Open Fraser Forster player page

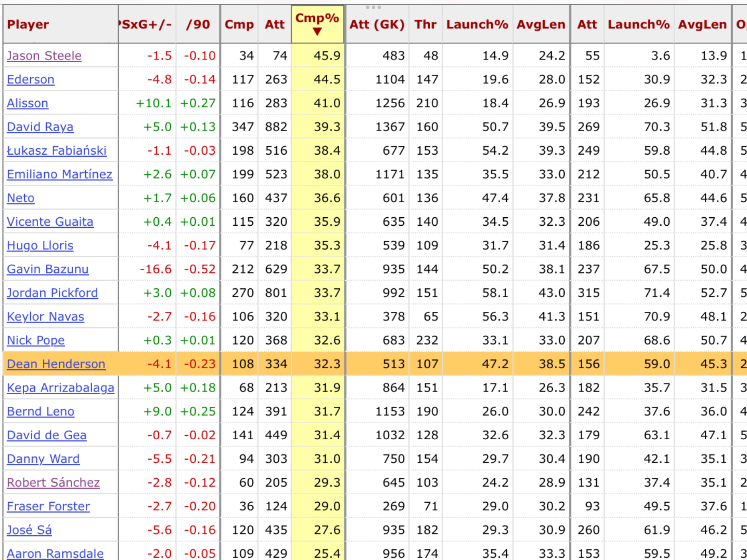(49, 506)
